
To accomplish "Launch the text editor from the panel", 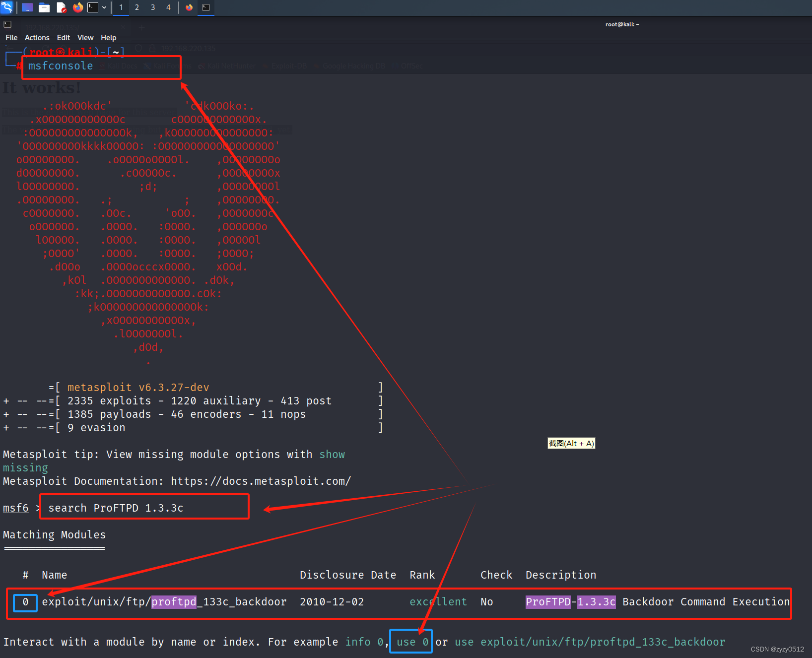I will pos(61,7).
